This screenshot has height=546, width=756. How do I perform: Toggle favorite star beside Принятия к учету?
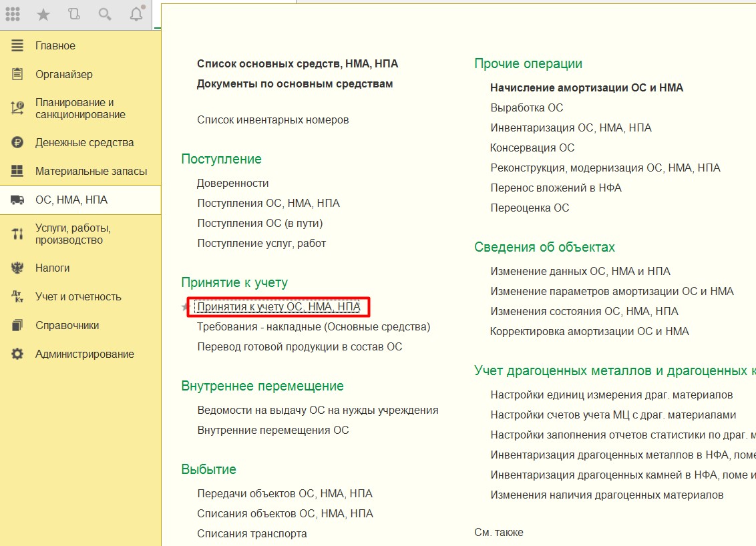coord(186,306)
